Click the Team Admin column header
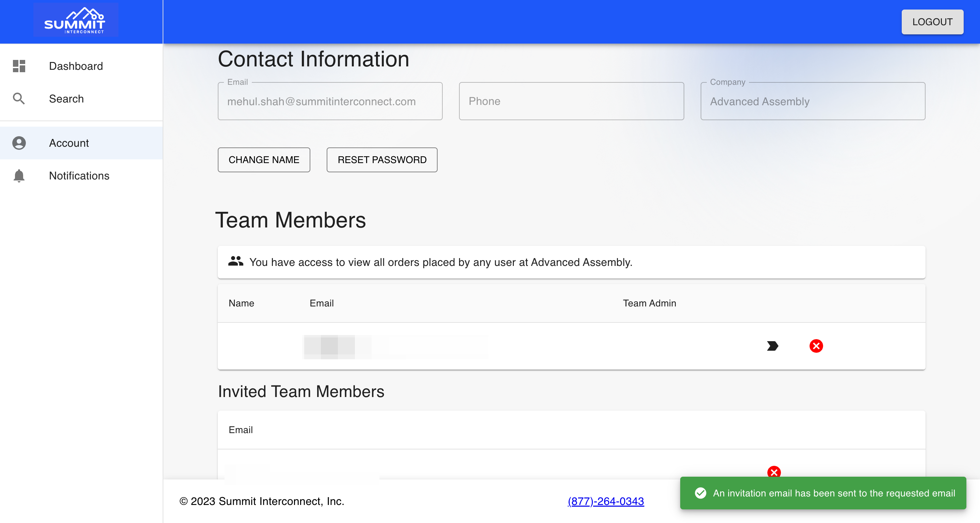 pyautogui.click(x=649, y=303)
